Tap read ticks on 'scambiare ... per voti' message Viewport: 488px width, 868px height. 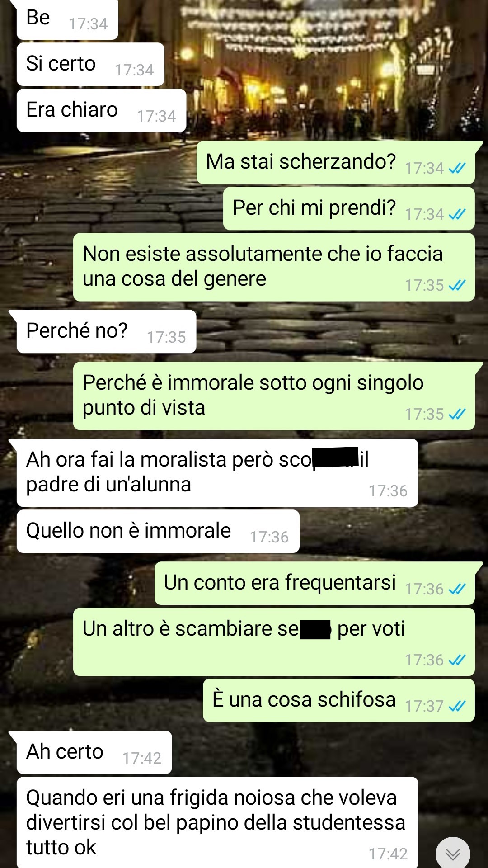(457, 660)
